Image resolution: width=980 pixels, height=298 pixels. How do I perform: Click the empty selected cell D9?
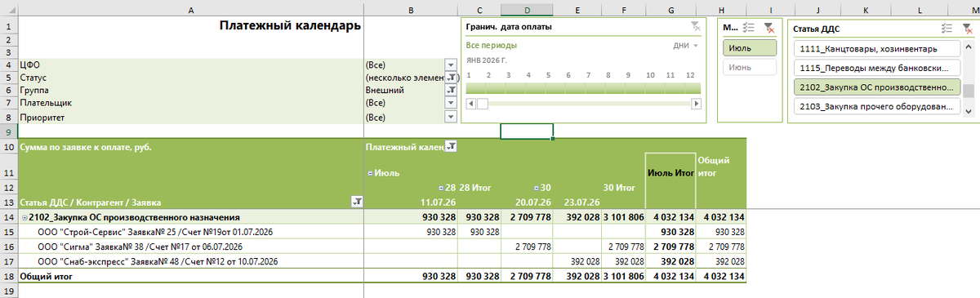pos(527,131)
